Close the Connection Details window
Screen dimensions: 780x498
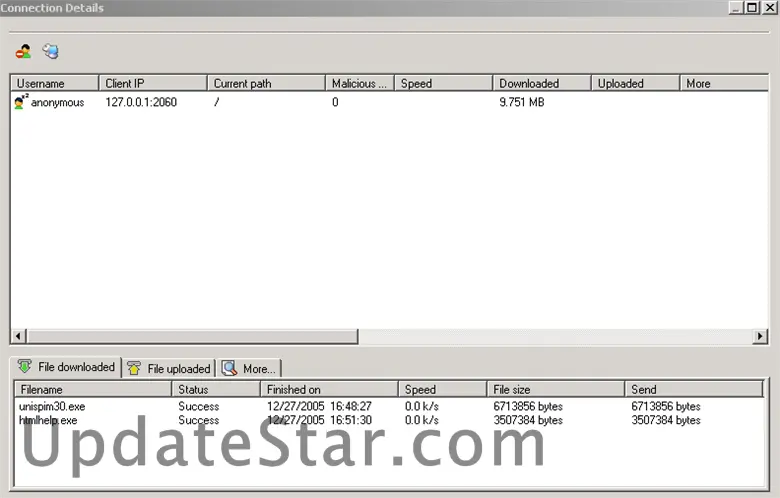[x=770, y=7]
